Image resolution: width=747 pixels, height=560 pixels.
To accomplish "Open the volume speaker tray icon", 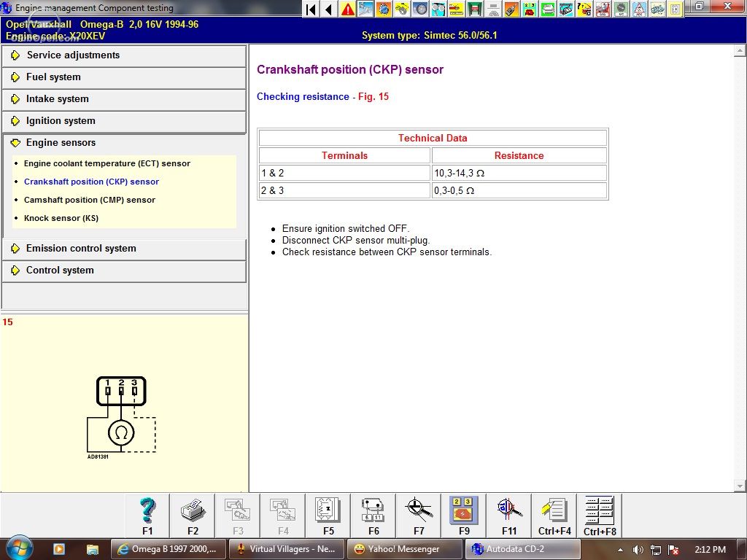I will 638,550.
